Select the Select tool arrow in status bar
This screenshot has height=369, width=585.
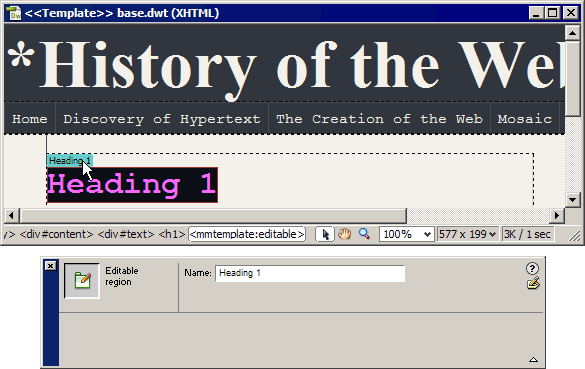pyautogui.click(x=325, y=234)
